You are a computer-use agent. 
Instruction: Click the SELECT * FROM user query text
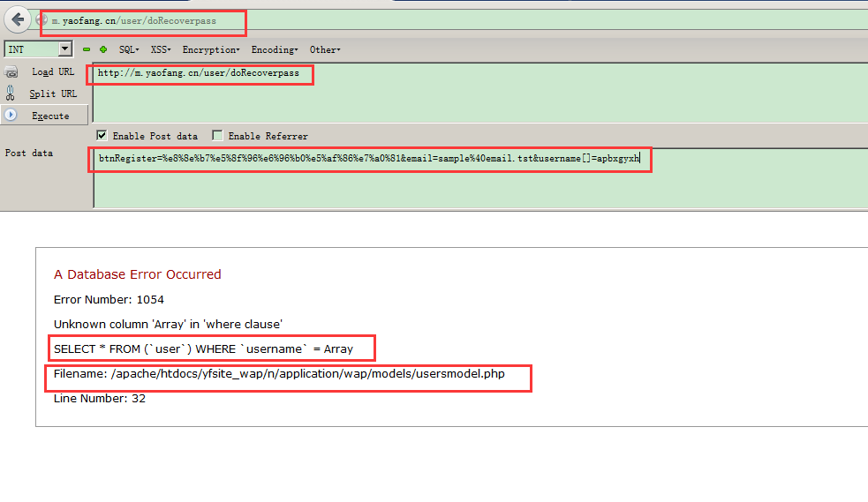[203, 348]
